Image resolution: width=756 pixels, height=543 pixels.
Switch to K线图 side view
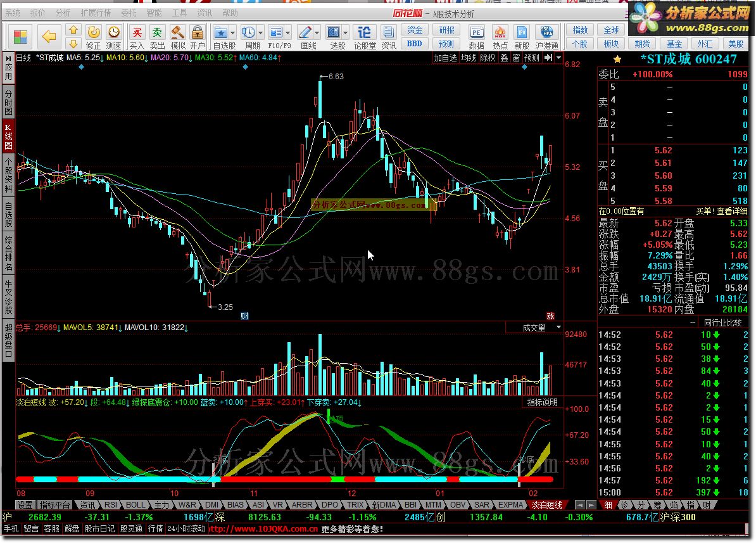tap(8, 136)
